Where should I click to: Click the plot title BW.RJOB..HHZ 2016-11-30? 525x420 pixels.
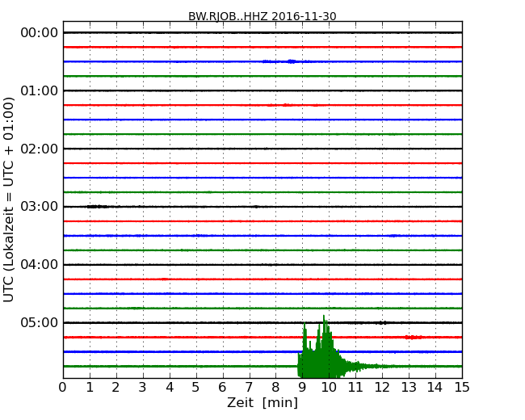262,16
